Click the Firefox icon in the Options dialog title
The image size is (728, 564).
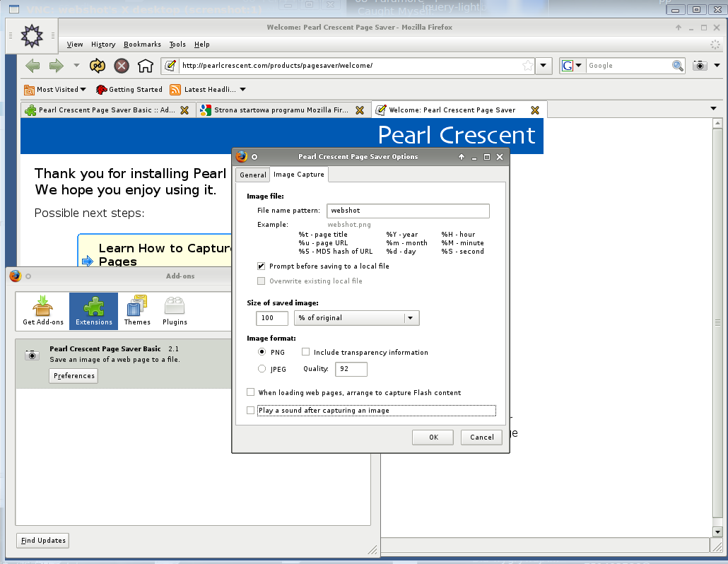(242, 156)
